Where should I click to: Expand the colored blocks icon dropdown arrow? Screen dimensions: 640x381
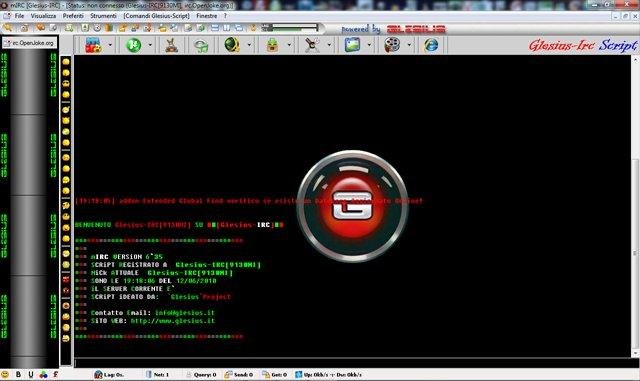click(109, 45)
